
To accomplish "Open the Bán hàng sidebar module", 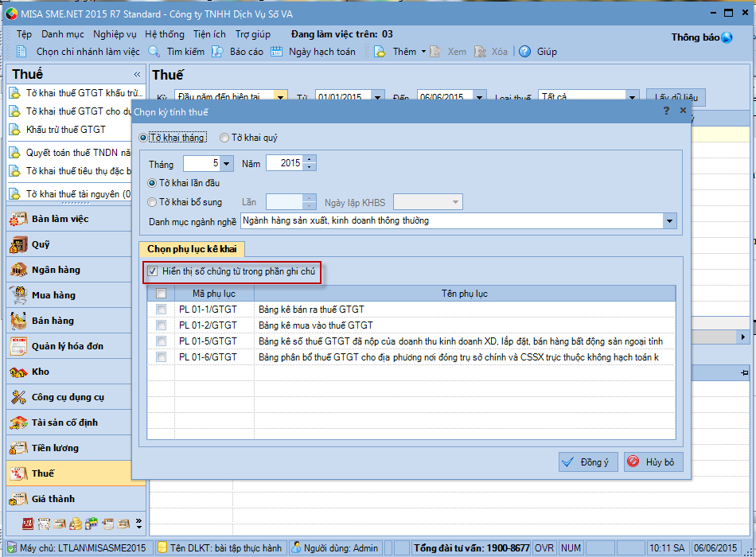I will pyautogui.click(x=69, y=321).
